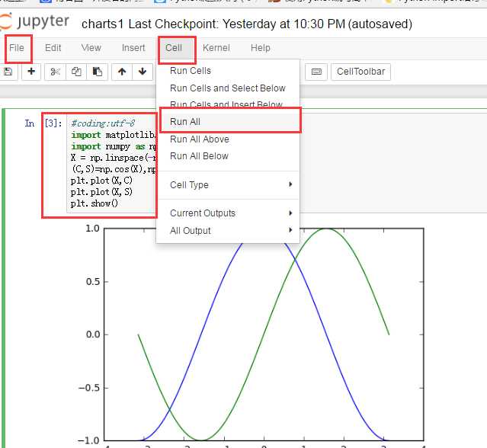Open the Insert menu

point(133,48)
